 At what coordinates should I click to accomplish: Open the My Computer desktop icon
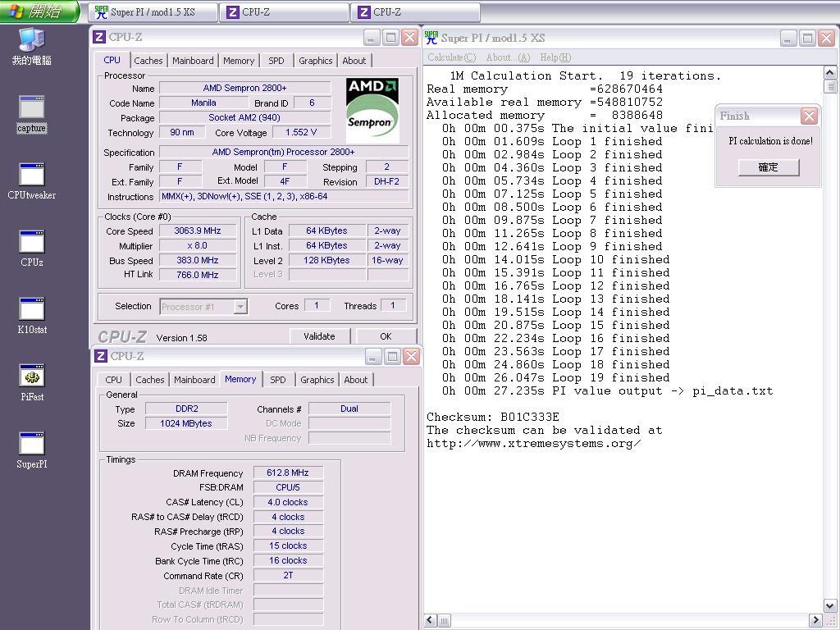[32, 46]
